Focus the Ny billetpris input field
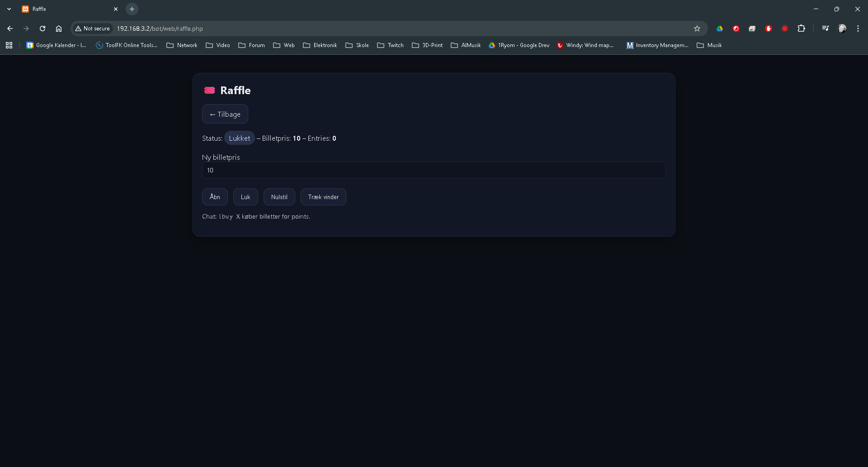The width and height of the screenshot is (868, 467). [433, 170]
